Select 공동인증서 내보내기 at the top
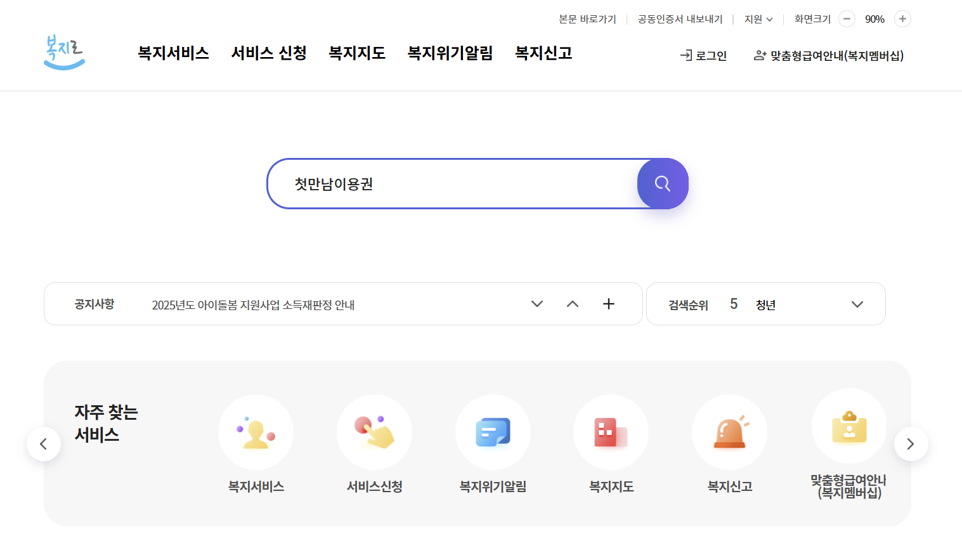 [679, 19]
